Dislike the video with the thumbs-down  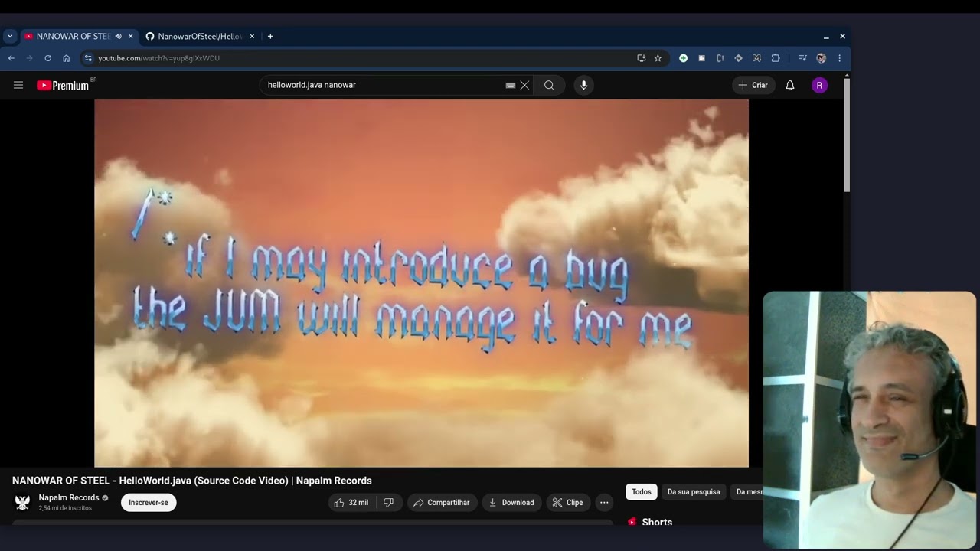(388, 502)
